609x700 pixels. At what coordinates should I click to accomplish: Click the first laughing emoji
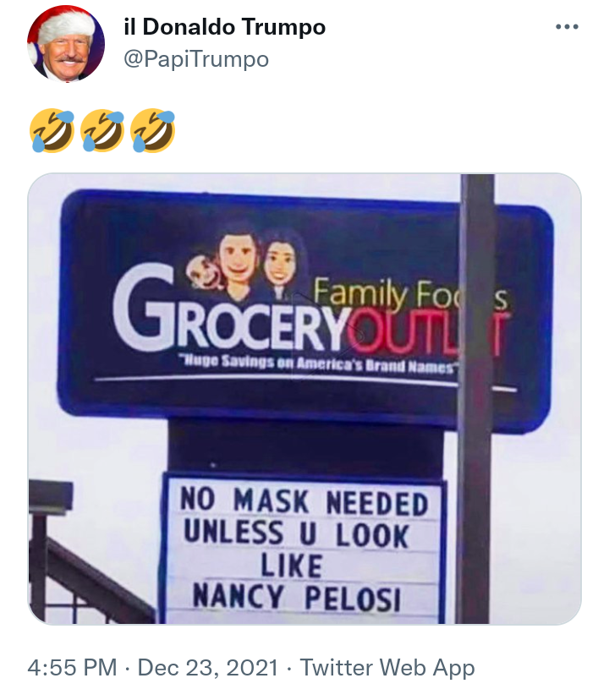[52, 130]
